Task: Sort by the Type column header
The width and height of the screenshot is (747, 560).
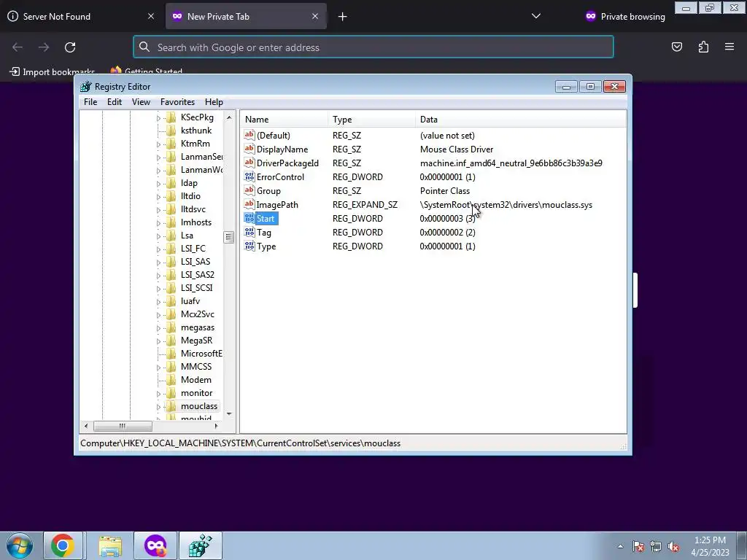Action: [x=371, y=120]
